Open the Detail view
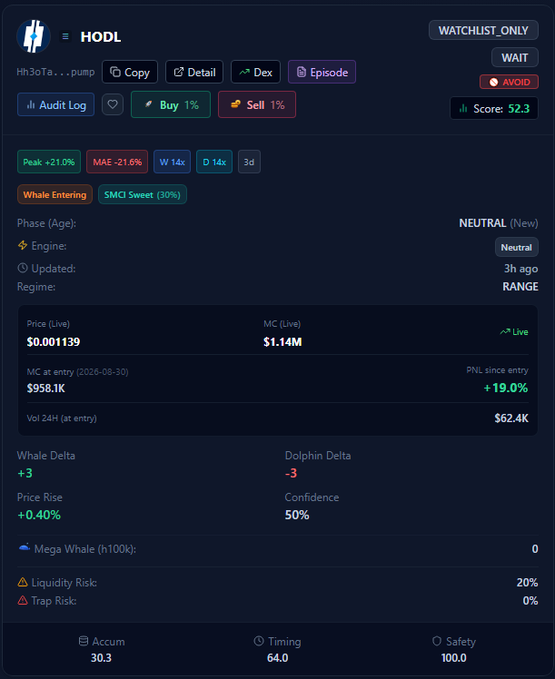Screen dimensions: 555x679 click(x=194, y=72)
